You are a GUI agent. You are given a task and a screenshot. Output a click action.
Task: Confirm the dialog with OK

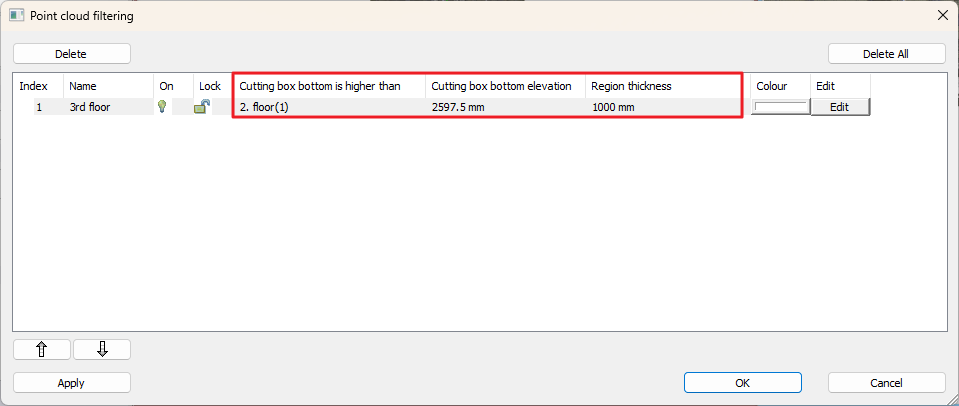[x=742, y=382]
